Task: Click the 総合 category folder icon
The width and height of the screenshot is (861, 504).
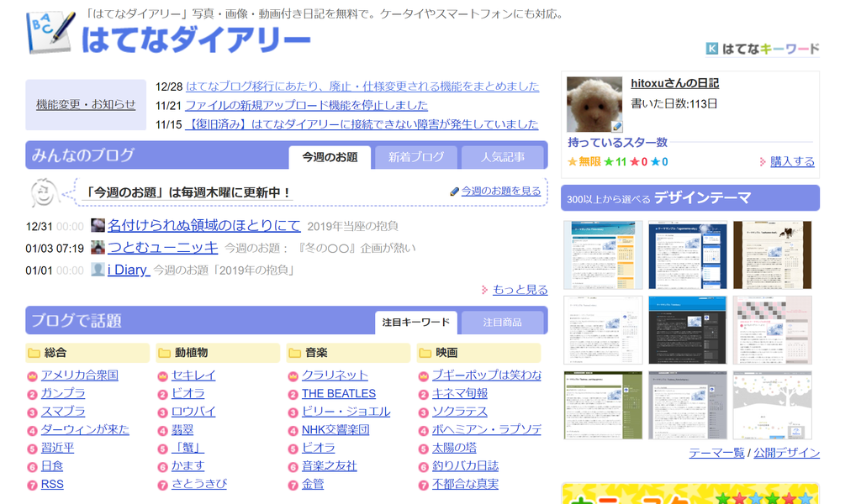Action: point(34,353)
